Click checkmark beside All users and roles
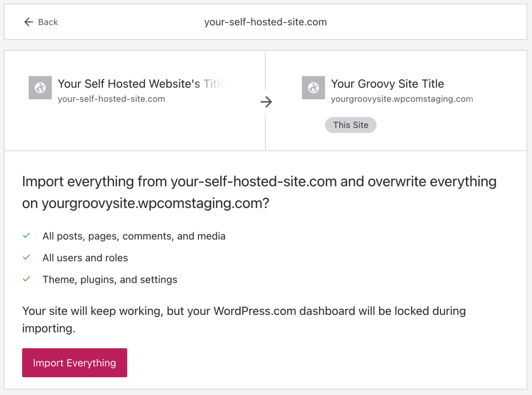 (x=26, y=257)
